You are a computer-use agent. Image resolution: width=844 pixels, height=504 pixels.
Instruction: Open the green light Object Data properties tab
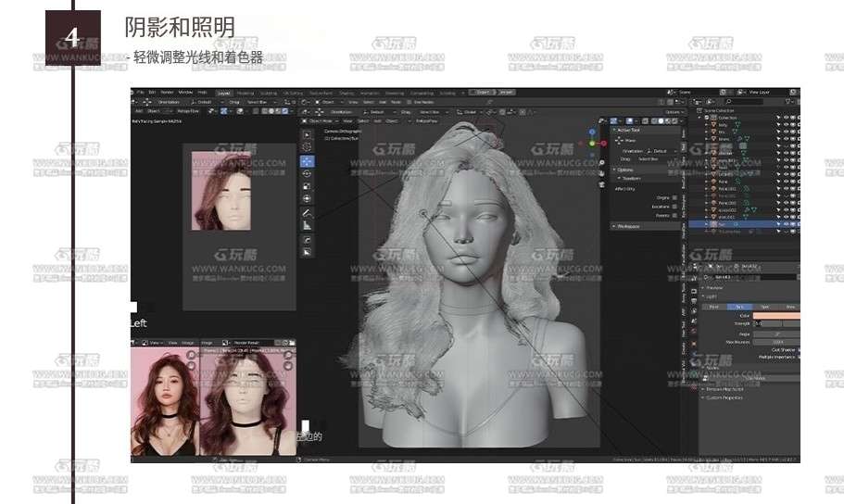tap(694, 374)
